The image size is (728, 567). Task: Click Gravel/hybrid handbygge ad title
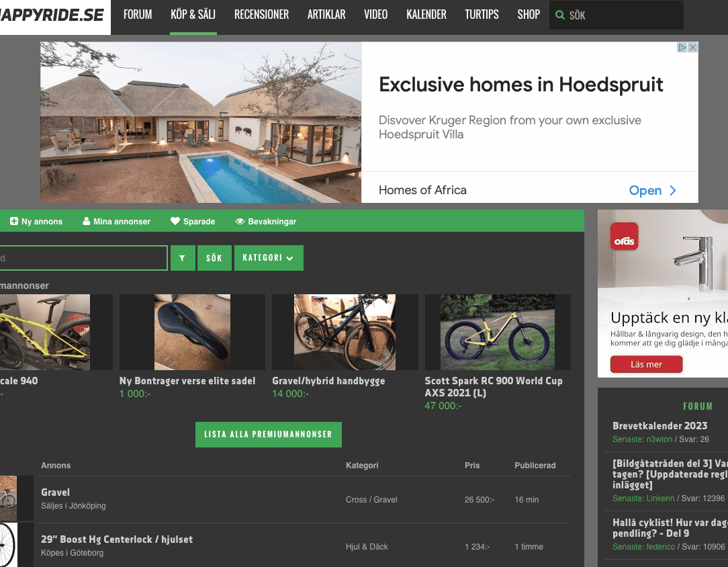328,381
